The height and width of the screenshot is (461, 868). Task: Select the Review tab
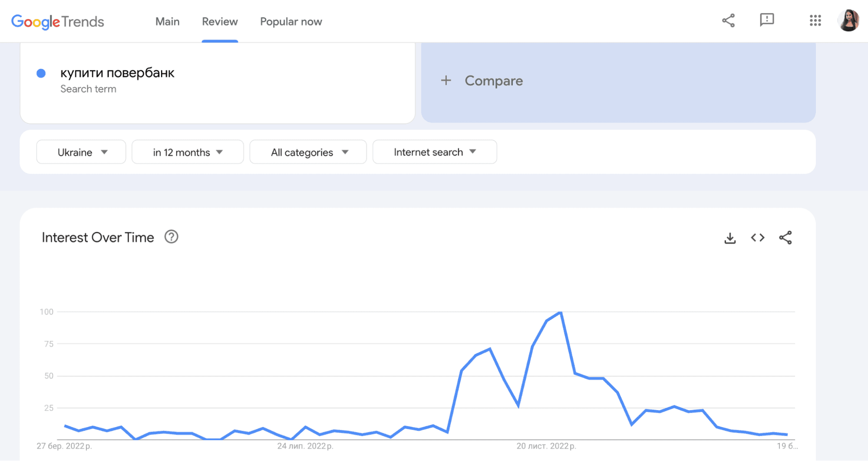click(219, 21)
